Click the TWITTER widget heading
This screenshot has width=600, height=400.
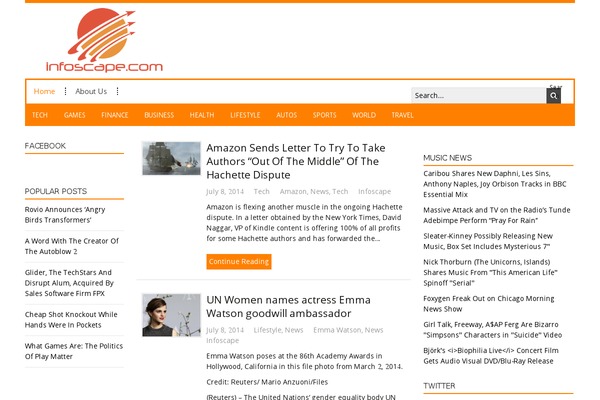click(439, 385)
